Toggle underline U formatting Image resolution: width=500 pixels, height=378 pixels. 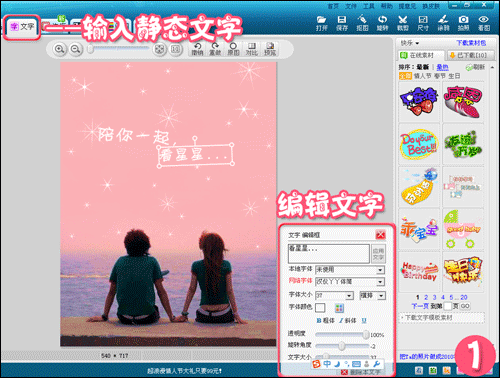coord(364,320)
